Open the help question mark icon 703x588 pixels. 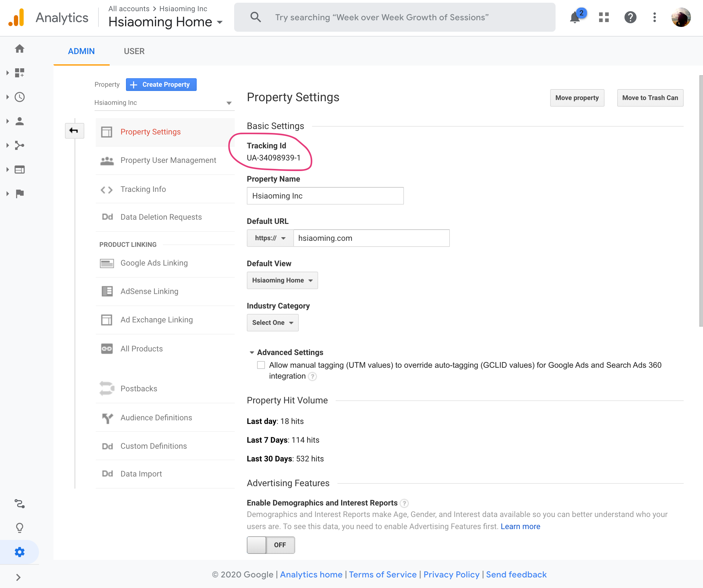click(x=630, y=18)
